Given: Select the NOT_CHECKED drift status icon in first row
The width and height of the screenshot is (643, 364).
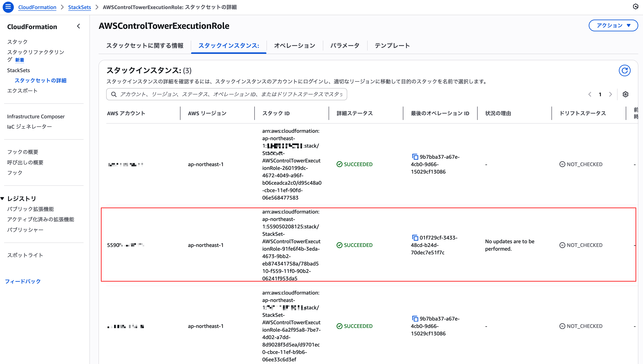Looking at the screenshot, I should pos(563,164).
